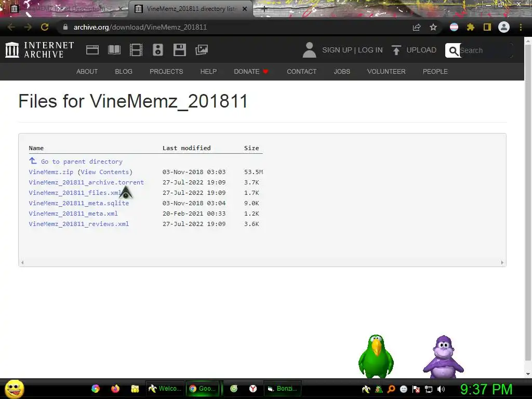This screenshot has height=399, width=532.
Task: Open the Bonzi... taskbar window
Action: click(283, 389)
